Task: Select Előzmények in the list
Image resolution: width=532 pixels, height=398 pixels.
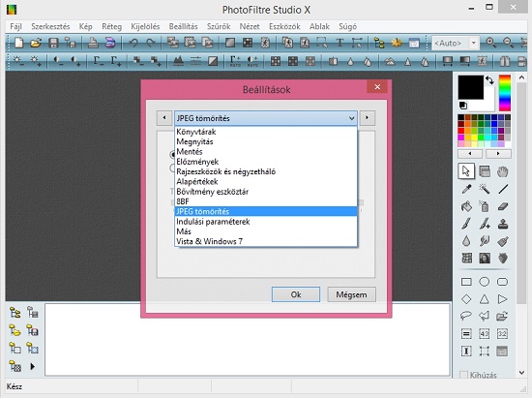Action: click(x=266, y=162)
